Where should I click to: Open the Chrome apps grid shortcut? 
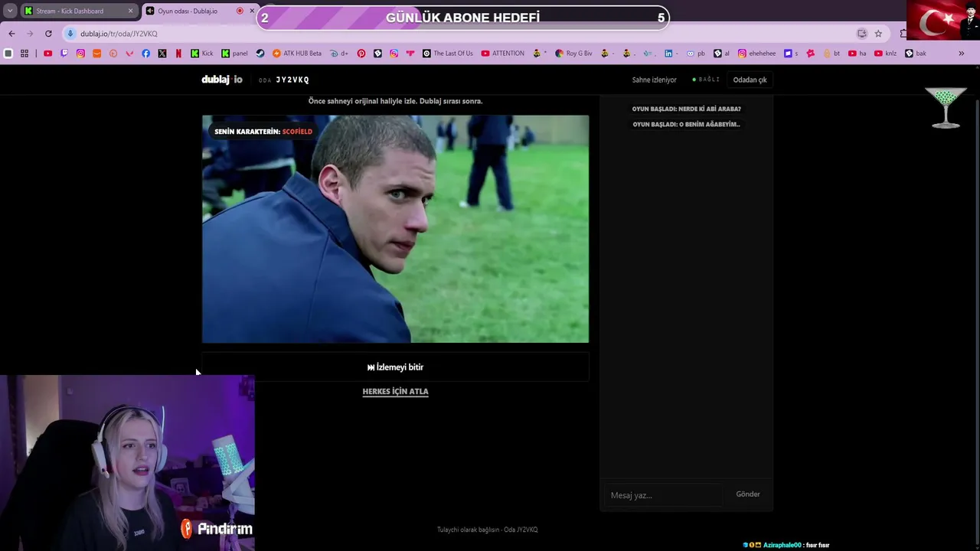(x=24, y=54)
